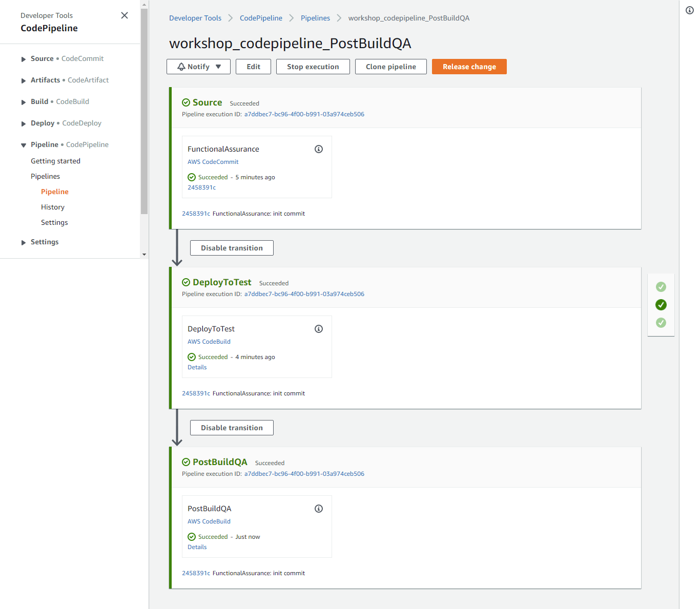Viewport: 700px width, 609px height.
Task: Click the 'Succeeded - Just now' status
Action: [x=224, y=537]
